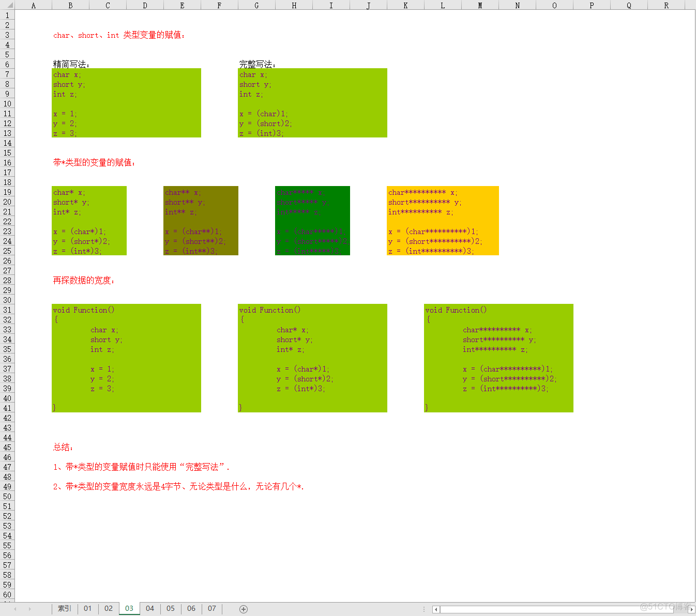Select column K header
Screen dimensions: 696x616
click(405, 5)
